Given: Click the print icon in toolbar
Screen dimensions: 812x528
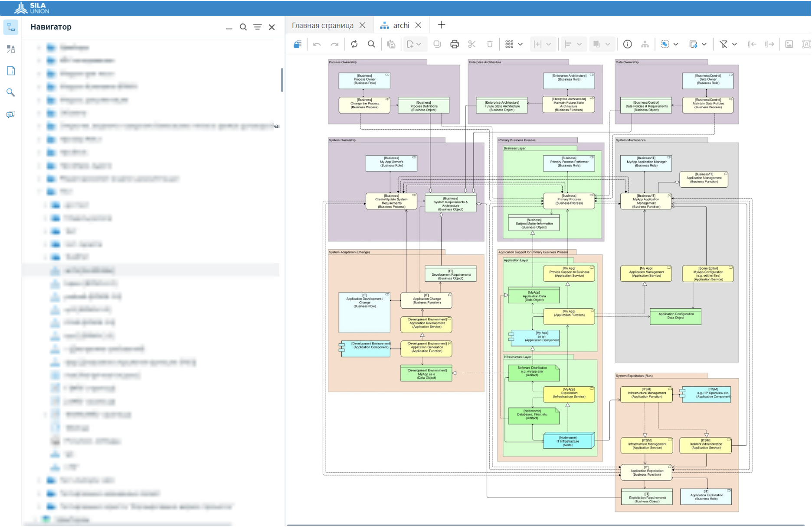Looking at the screenshot, I should (454, 44).
